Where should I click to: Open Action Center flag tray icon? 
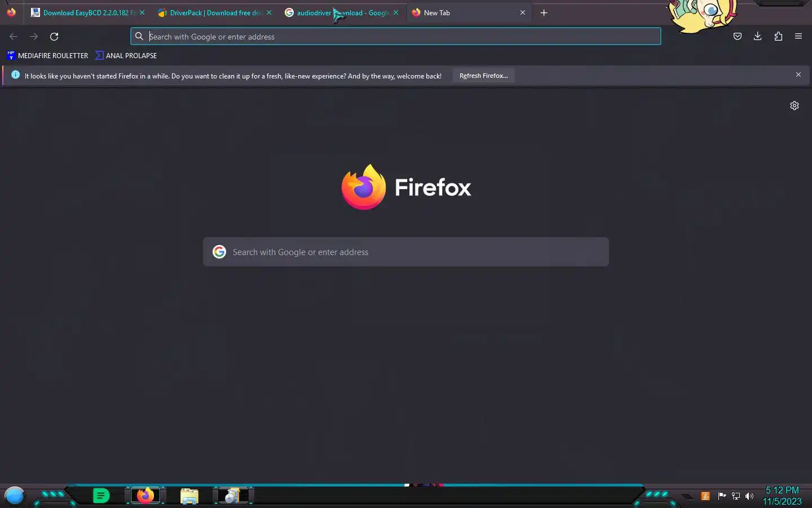pyautogui.click(x=721, y=496)
